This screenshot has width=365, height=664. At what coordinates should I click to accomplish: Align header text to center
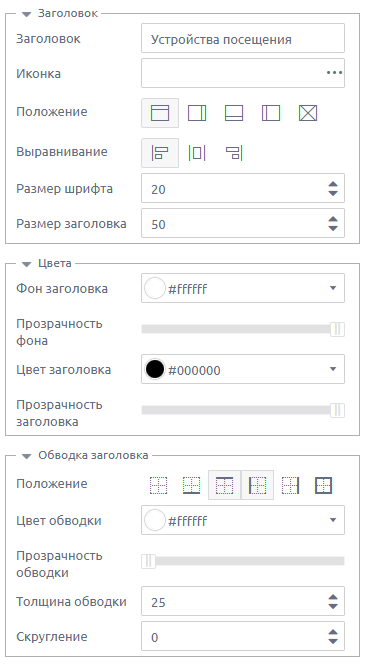(x=197, y=153)
